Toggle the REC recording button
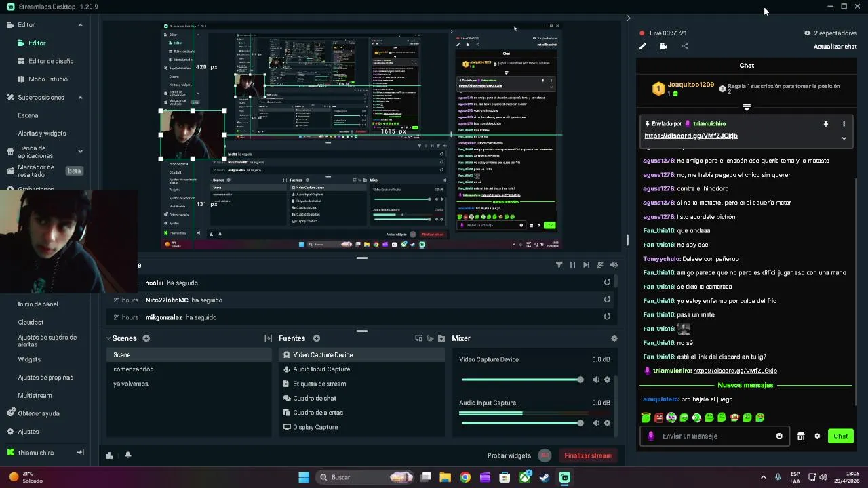868x488 pixels. pos(545,455)
